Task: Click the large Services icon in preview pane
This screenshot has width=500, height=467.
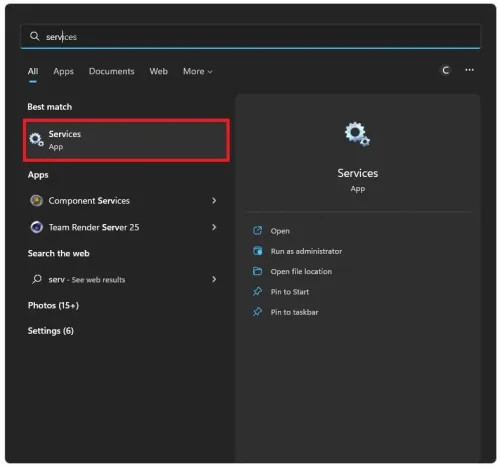Action: point(357,134)
